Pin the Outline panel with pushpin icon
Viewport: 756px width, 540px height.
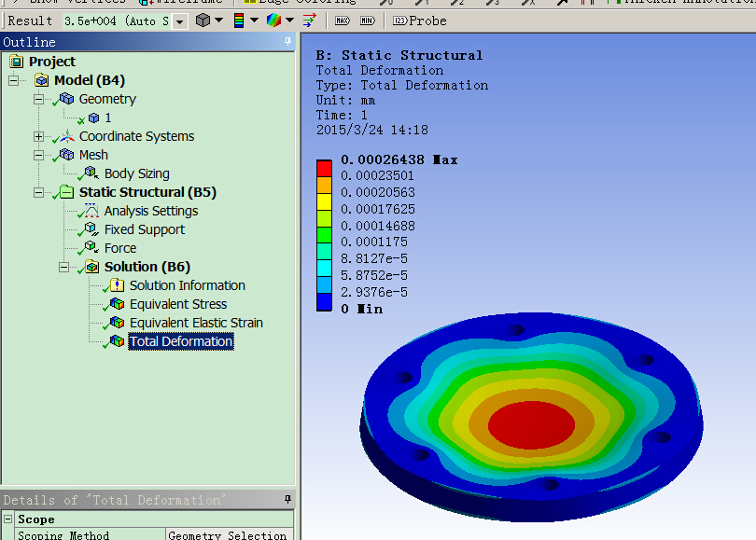[287, 42]
